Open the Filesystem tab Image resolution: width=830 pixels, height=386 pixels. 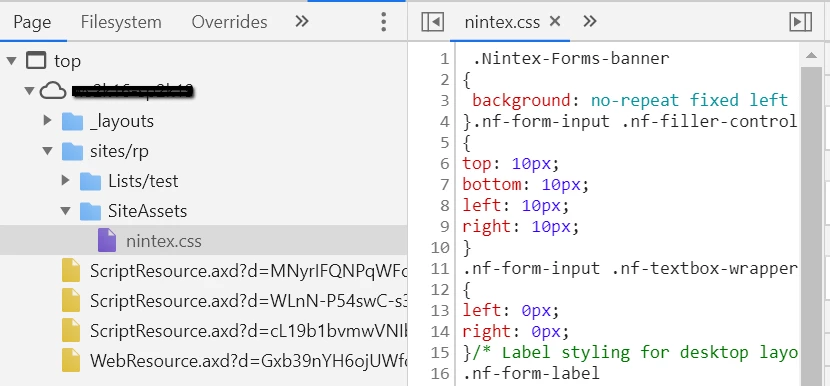click(x=121, y=22)
